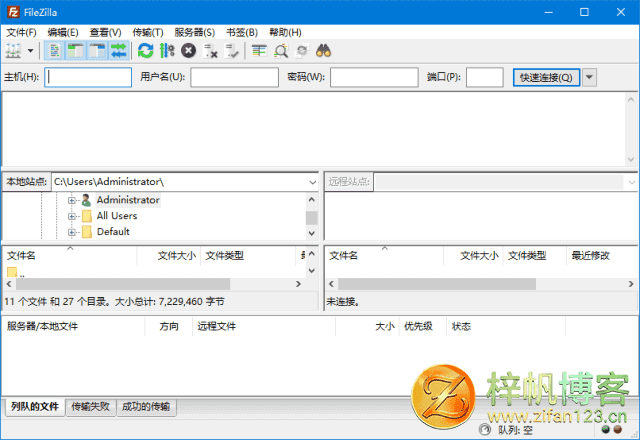
Task: Toggle local directory tree icon
Action: point(76,51)
